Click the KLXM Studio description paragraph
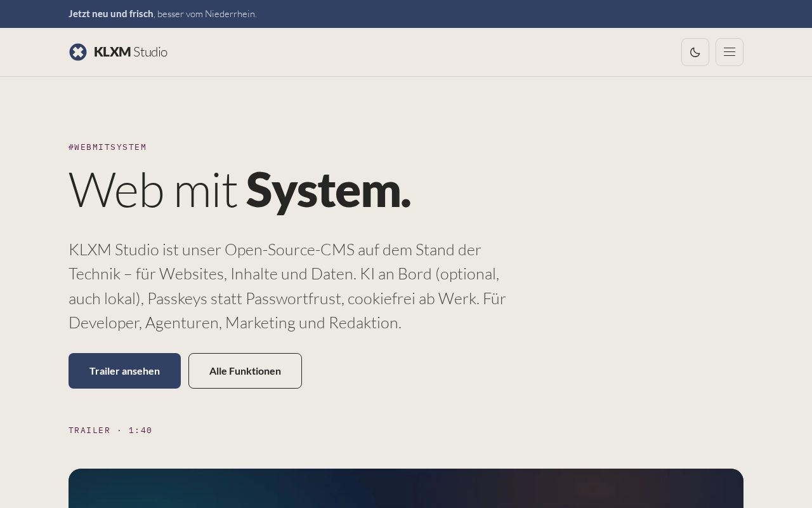812x508 pixels. click(287, 286)
